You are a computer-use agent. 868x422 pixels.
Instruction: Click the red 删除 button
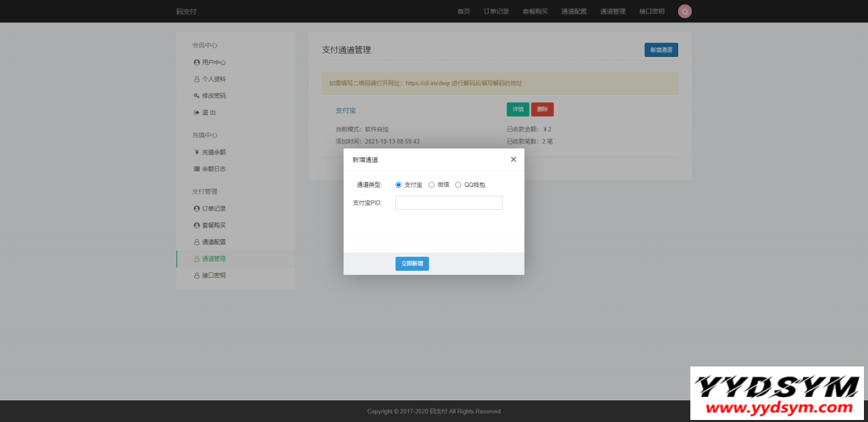[x=542, y=109]
